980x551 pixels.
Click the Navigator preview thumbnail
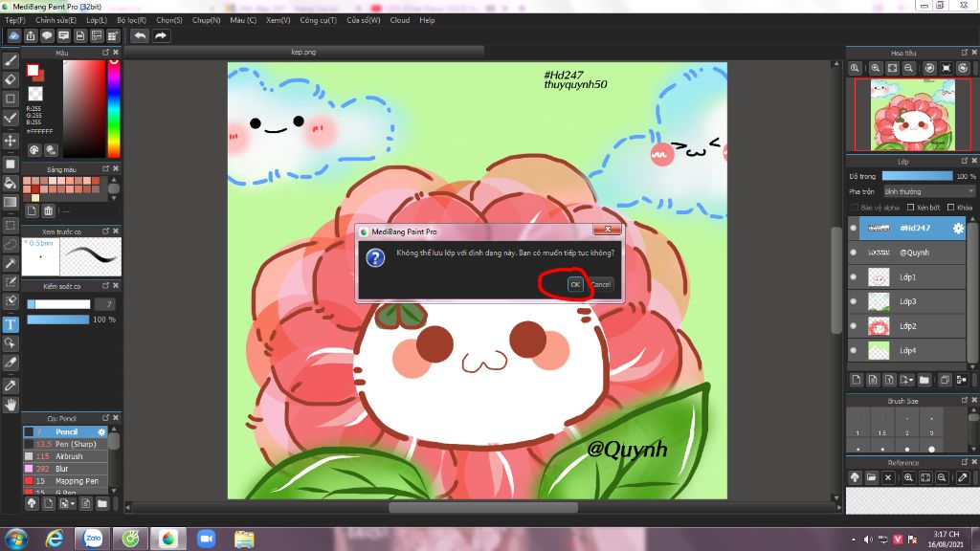pos(912,115)
